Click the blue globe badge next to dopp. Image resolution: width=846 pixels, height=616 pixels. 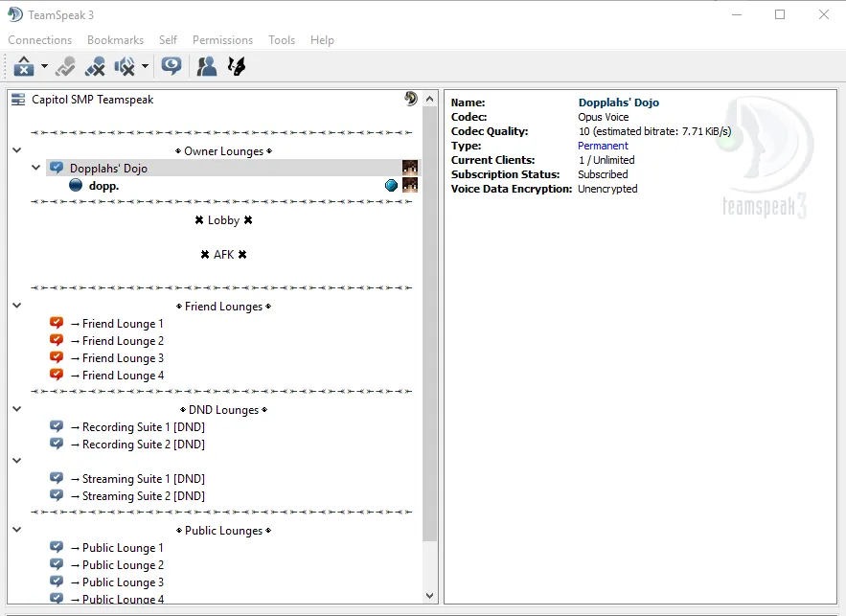pos(391,186)
